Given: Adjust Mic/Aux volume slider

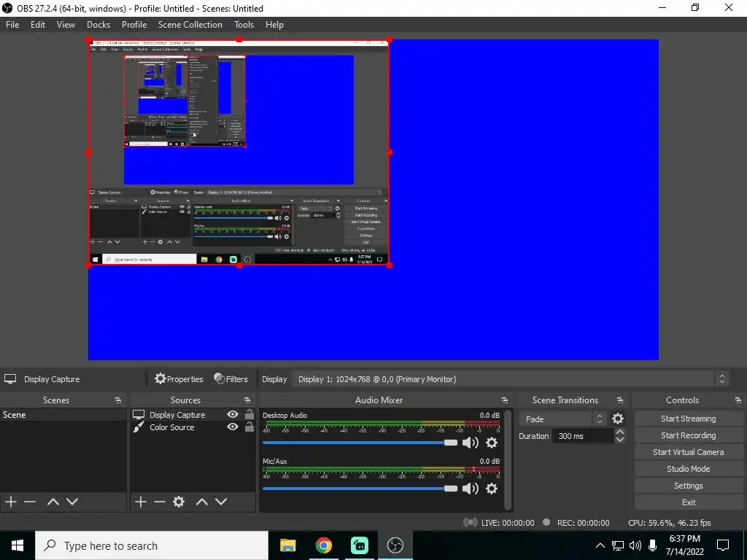Looking at the screenshot, I should point(360,489).
